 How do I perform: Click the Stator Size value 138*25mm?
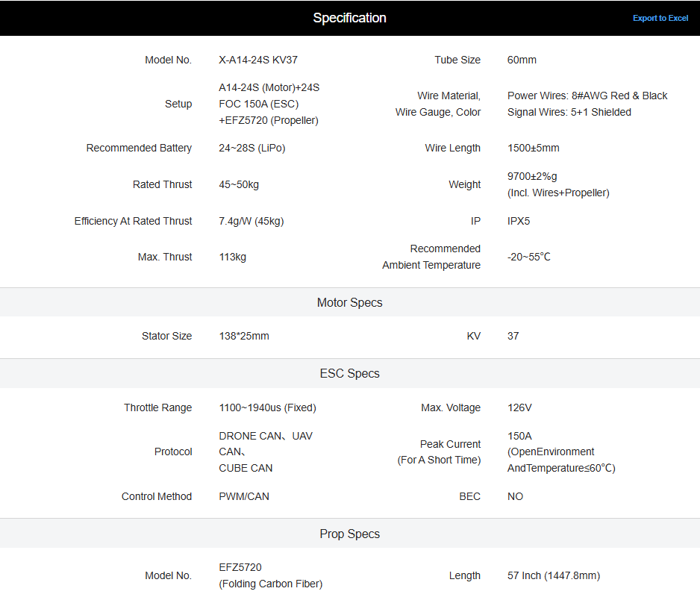click(x=244, y=336)
